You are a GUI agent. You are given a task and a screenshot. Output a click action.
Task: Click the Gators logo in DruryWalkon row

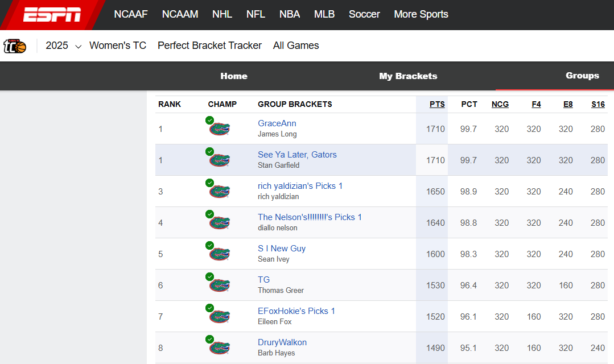[219, 348]
